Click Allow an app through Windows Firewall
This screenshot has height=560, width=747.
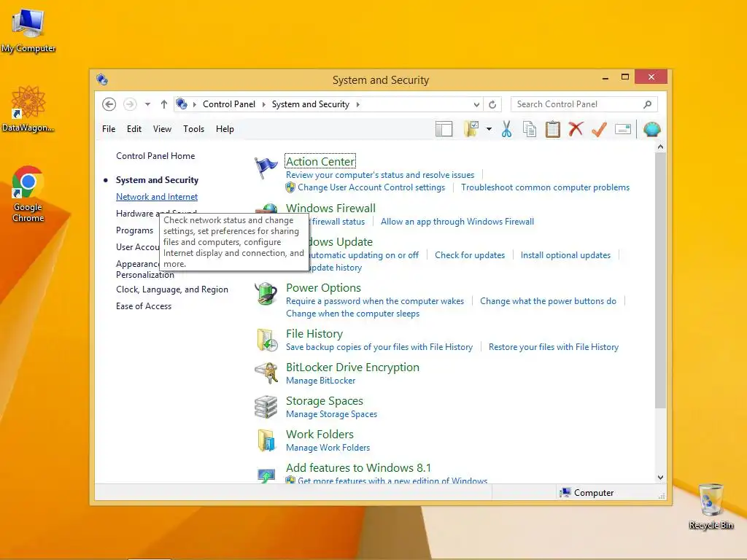click(x=457, y=222)
